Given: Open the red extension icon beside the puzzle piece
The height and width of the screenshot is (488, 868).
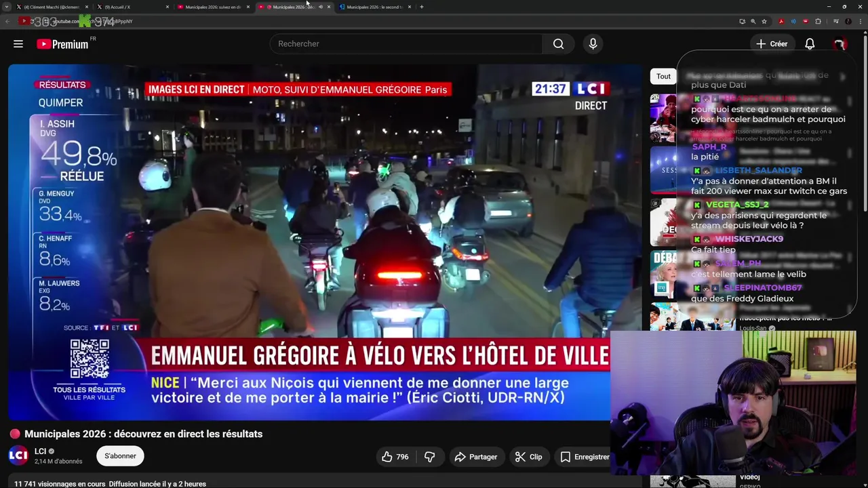Looking at the screenshot, I should [806, 22].
